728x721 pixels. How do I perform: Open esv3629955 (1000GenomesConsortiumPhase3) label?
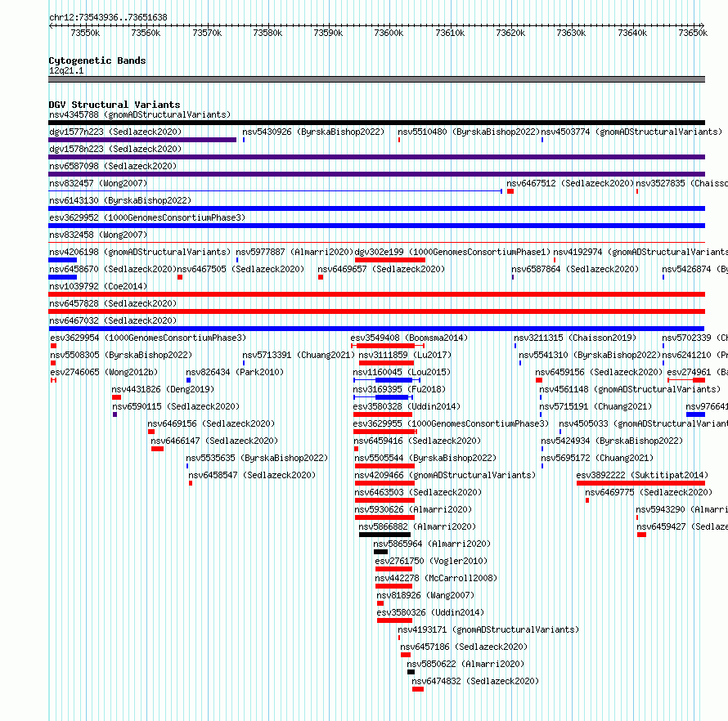[451, 423]
